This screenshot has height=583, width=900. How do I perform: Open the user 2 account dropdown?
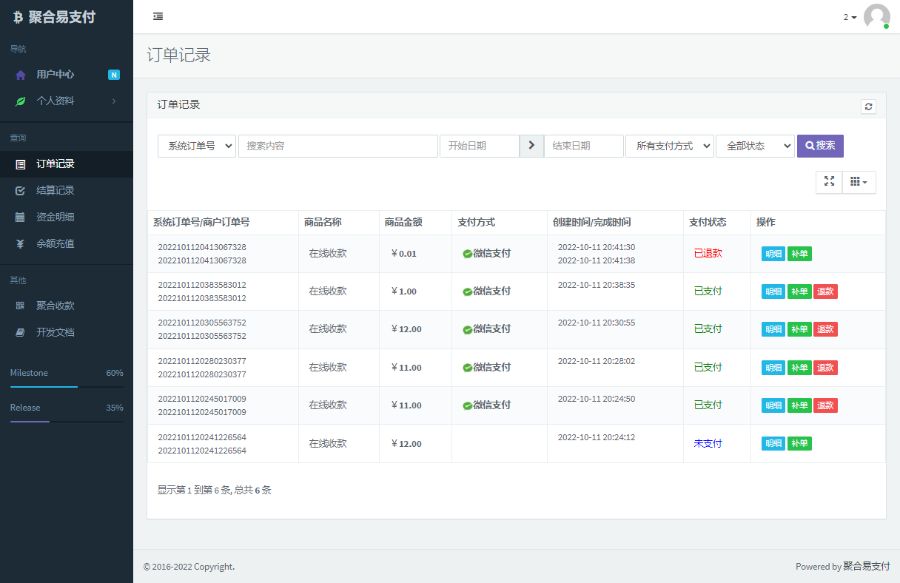pyautogui.click(x=849, y=17)
